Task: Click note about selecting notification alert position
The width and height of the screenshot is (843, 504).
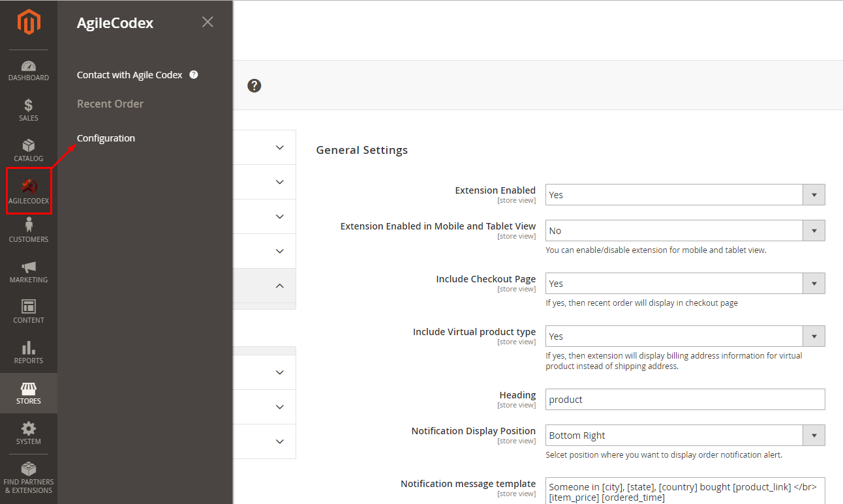Action: click(664, 455)
